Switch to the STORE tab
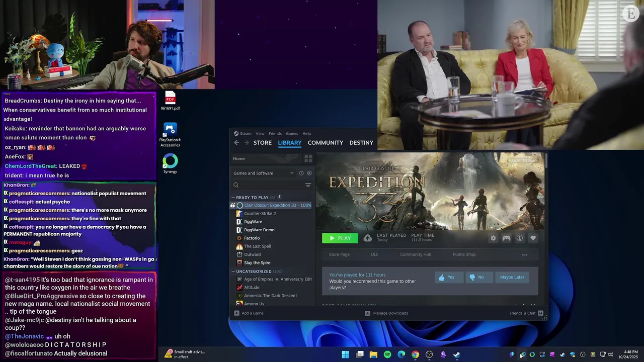The height and width of the screenshot is (362, 644). click(263, 143)
